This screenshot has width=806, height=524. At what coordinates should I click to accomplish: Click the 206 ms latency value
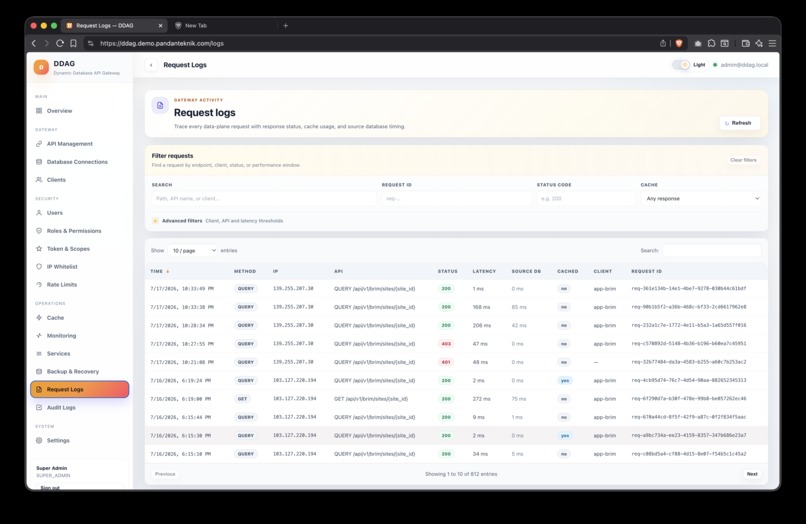pyautogui.click(x=482, y=326)
